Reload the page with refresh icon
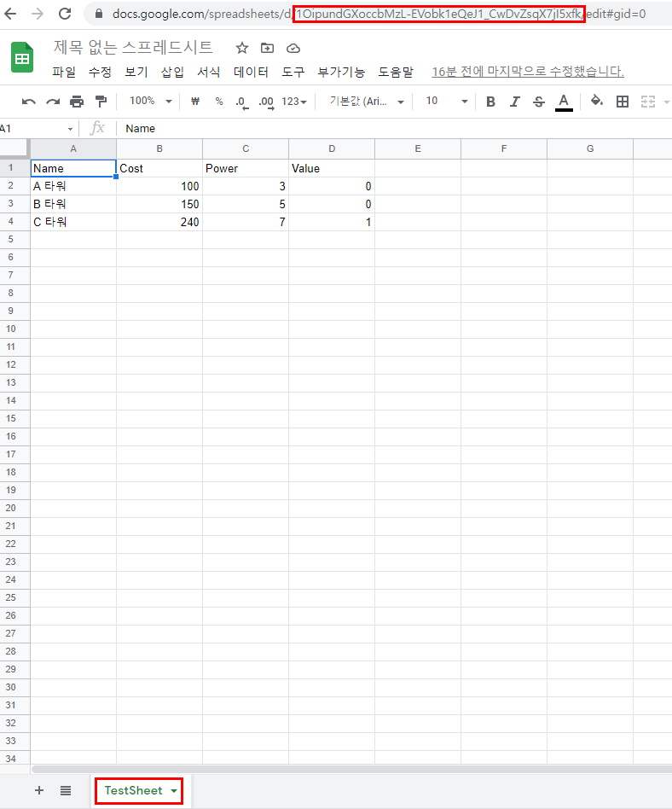Image resolution: width=672 pixels, height=809 pixels. coord(65,14)
